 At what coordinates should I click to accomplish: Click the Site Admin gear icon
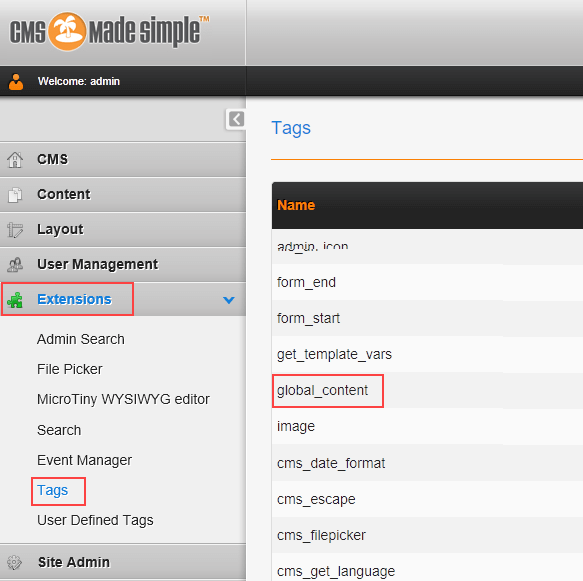click(x=15, y=562)
